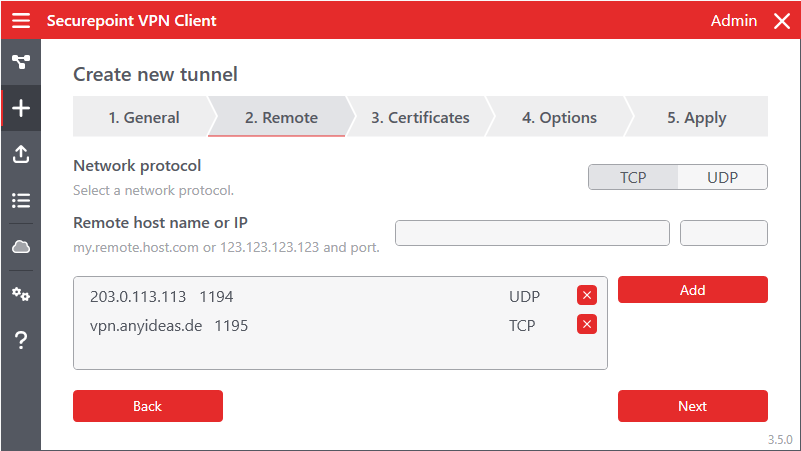The width and height of the screenshot is (801, 451).
Task: Select the plus new tunnel sidebar icon
Action: coord(21,108)
